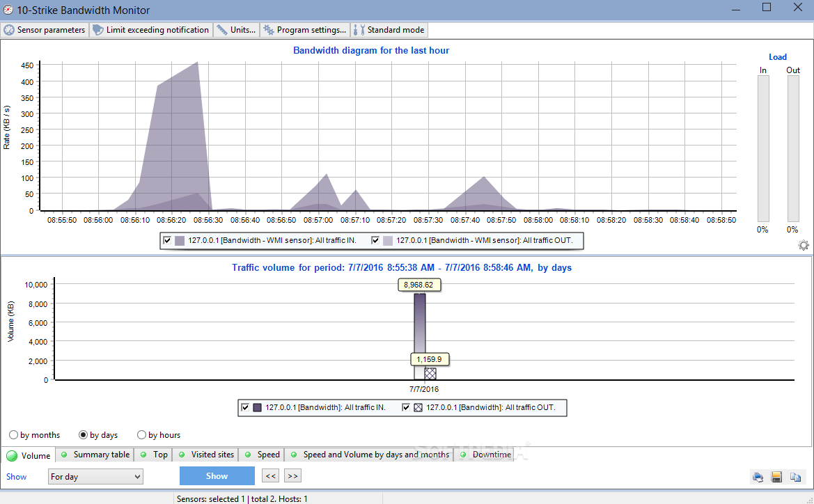Print the bandwidth report
814x504 pixels.
click(x=758, y=477)
